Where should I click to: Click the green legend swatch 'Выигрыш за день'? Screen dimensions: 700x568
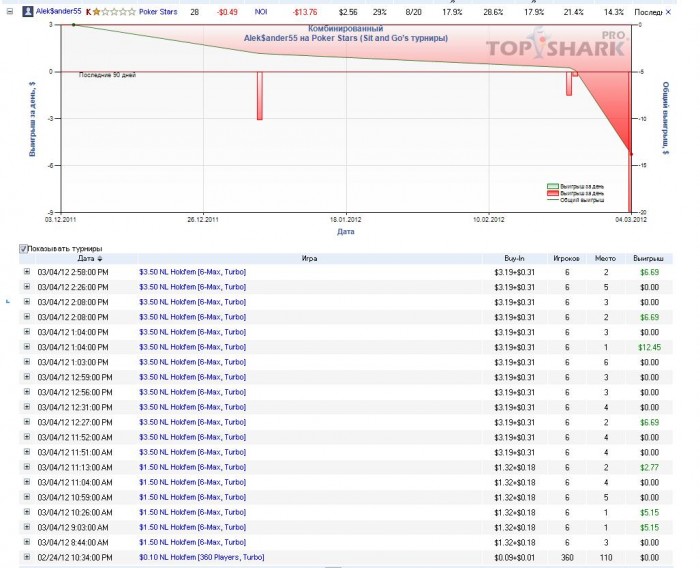coord(553,187)
